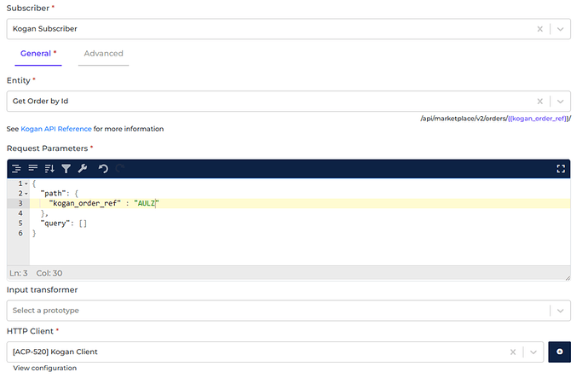The width and height of the screenshot is (588, 378).
Task: Click line number 4 in the gutter
Action: tap(20, 213)
